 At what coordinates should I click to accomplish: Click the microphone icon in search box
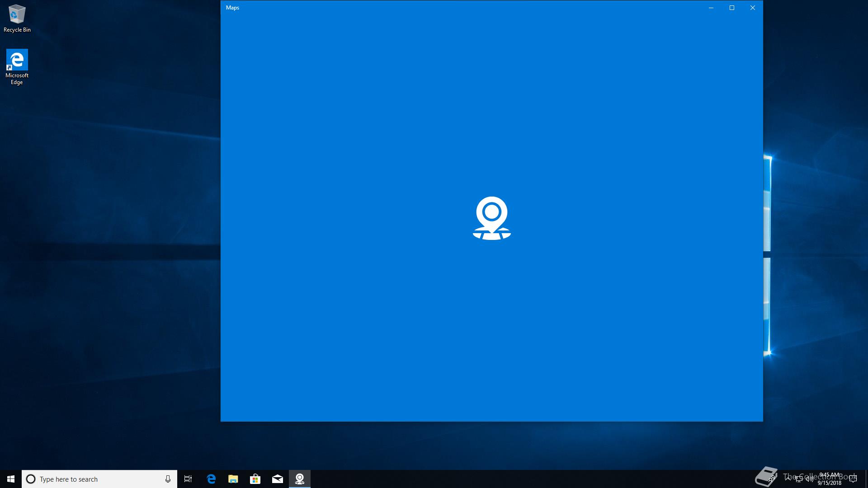click(x=168, y=479)
